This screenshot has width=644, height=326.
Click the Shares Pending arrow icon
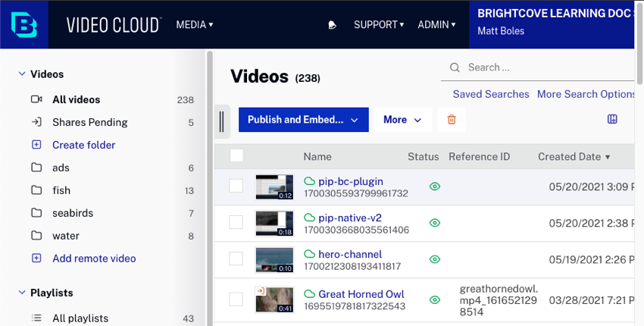[x=36, y=122]
